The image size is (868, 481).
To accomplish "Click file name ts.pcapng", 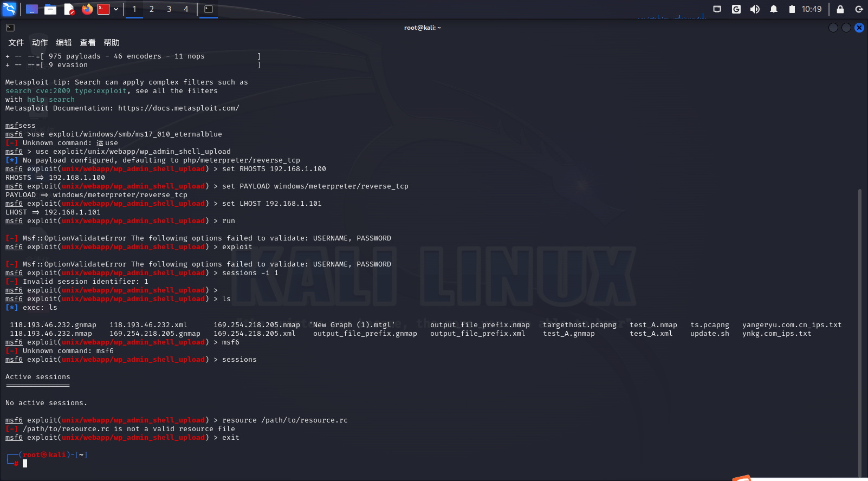I will pos(710,325).
